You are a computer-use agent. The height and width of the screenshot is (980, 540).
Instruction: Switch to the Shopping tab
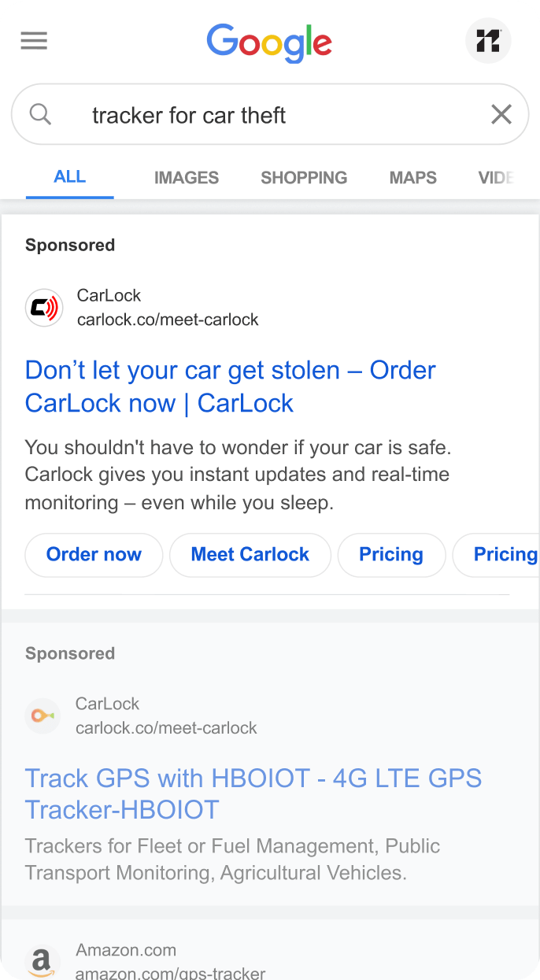click(x=304, y=178)
